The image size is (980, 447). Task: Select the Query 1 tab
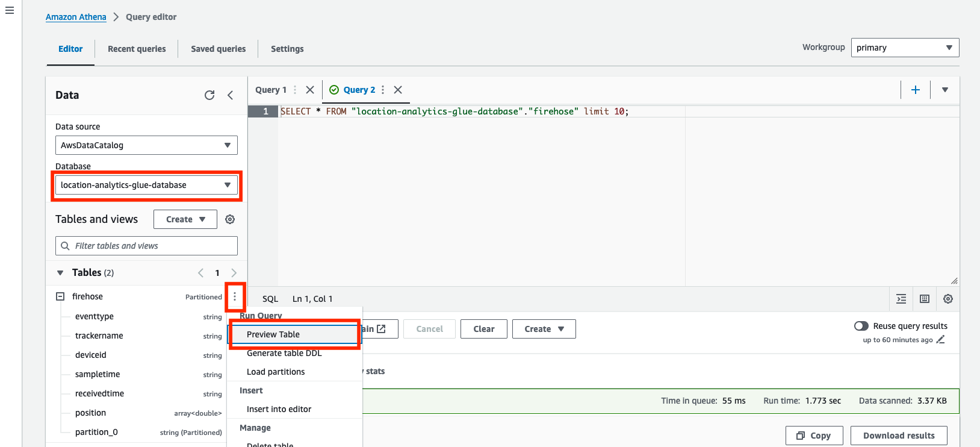(x=271, y=90)
